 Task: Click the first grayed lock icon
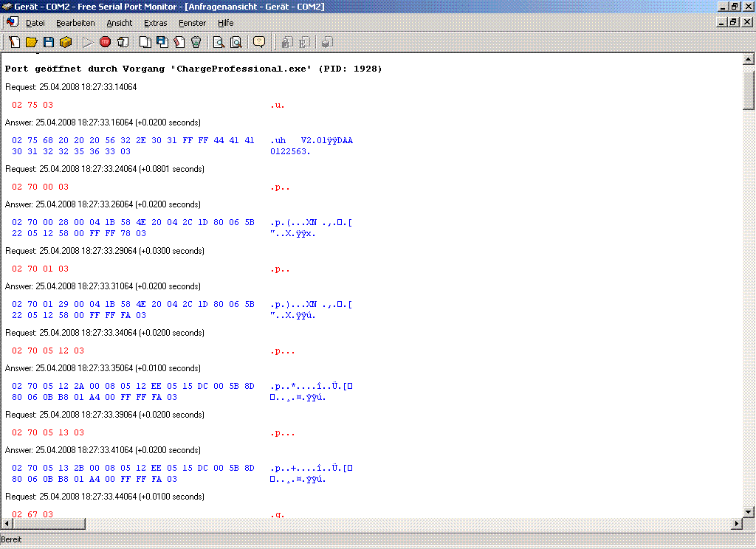tap(287, 42)
